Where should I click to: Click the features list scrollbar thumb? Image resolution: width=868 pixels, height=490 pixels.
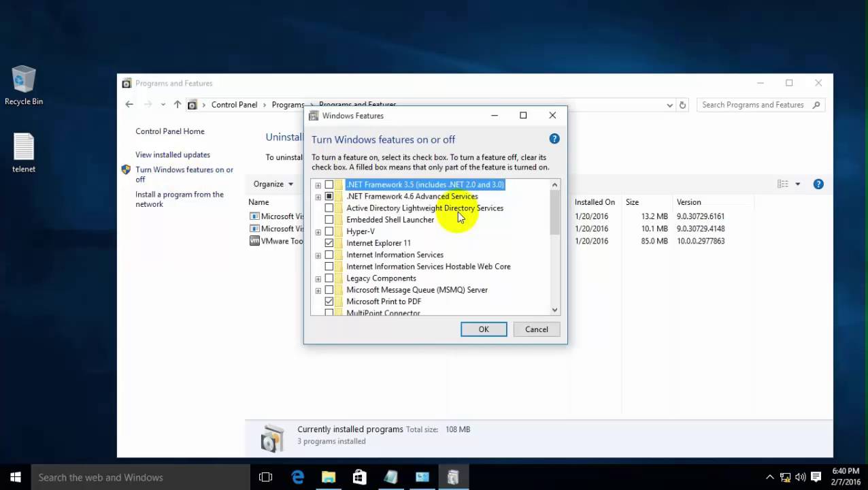pos(554,212)
